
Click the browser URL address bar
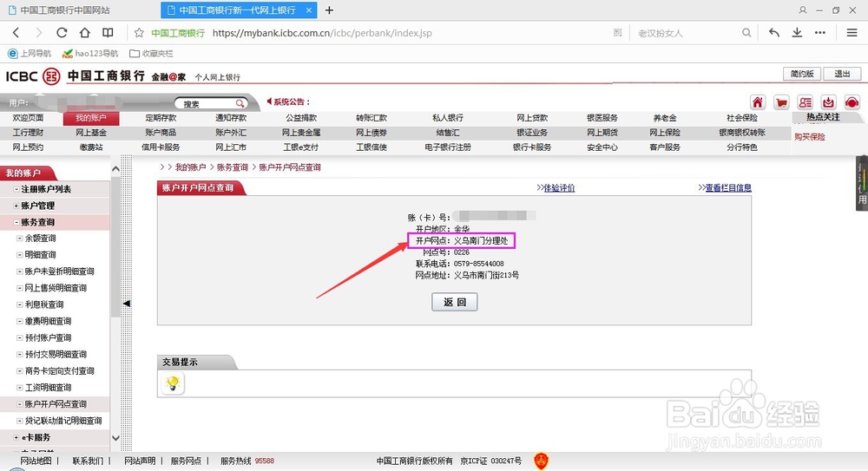tap(410, 33)
